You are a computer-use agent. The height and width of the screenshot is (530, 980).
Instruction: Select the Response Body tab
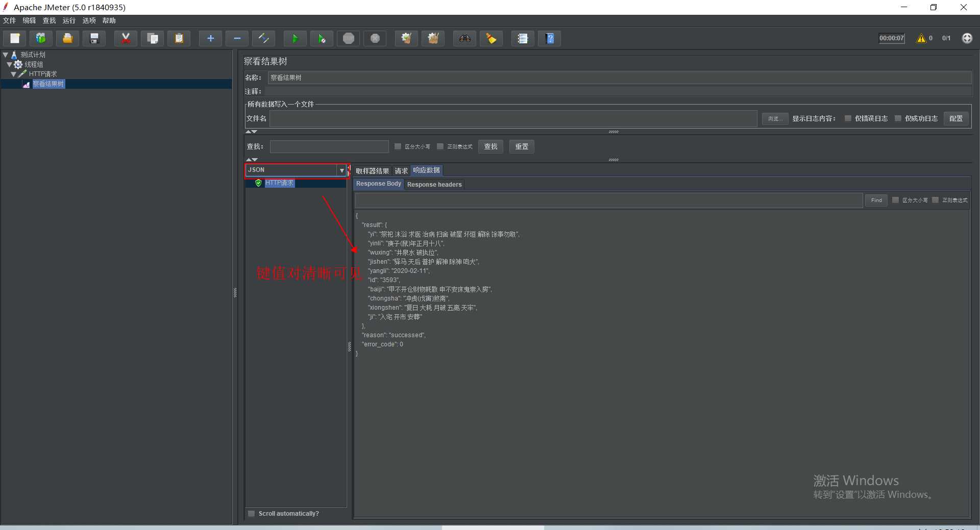379,184
